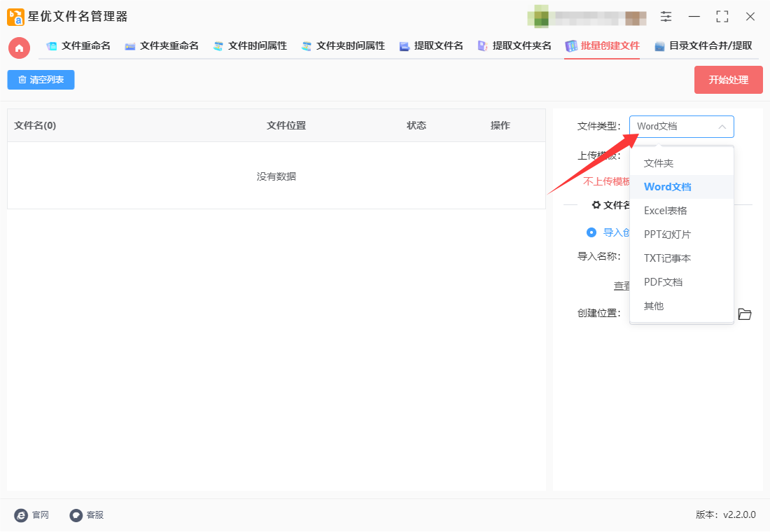Click the 没有数据 empty list message
The image size is (770, 532).
pyautogui.click(x=276, y=176)
